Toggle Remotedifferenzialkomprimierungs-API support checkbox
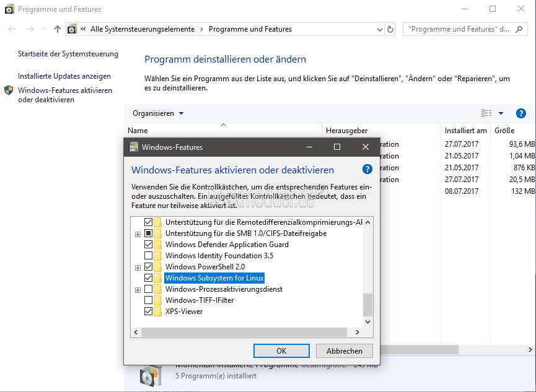Screen dimensions: 536x392 click(x=148, y=222)
